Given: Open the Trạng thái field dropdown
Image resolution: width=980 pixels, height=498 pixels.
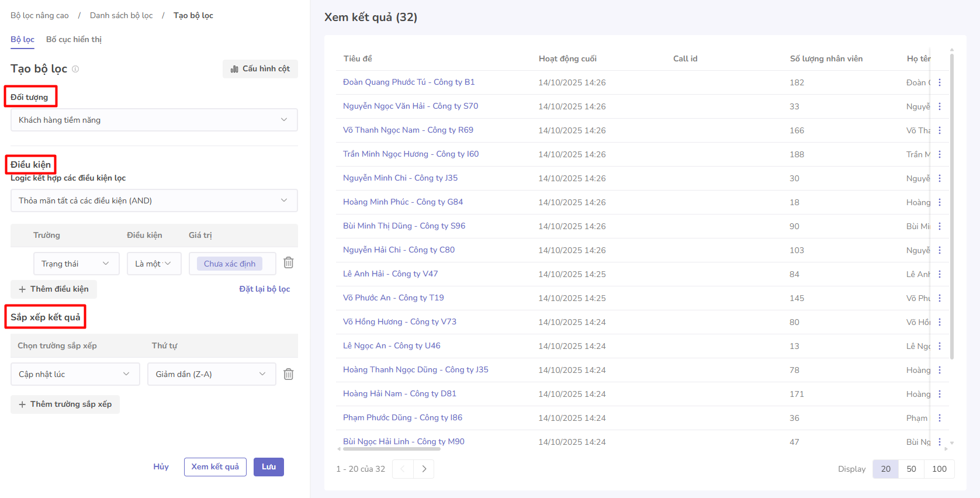Looking at the screenshot, I should pyautogui.click(x=76, y=264).
